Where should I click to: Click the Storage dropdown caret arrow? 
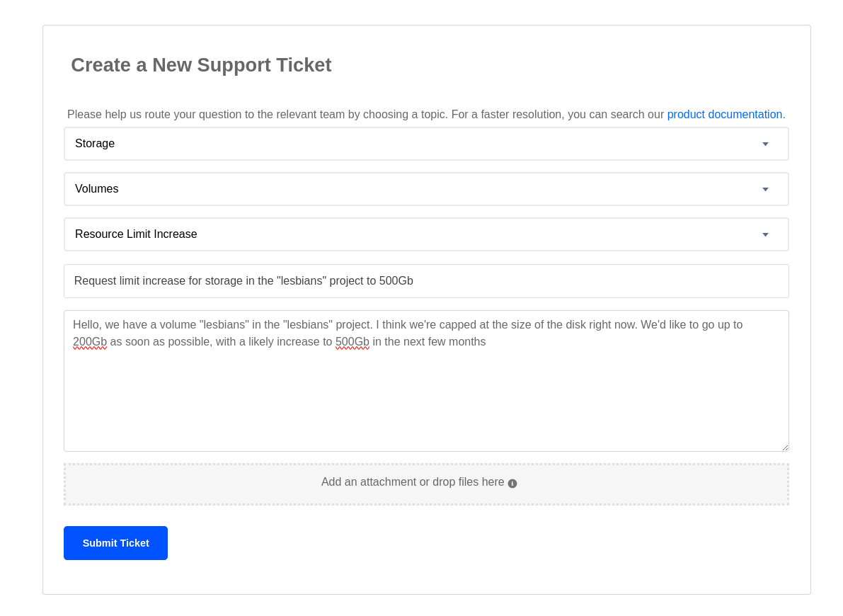click(765, 144)
